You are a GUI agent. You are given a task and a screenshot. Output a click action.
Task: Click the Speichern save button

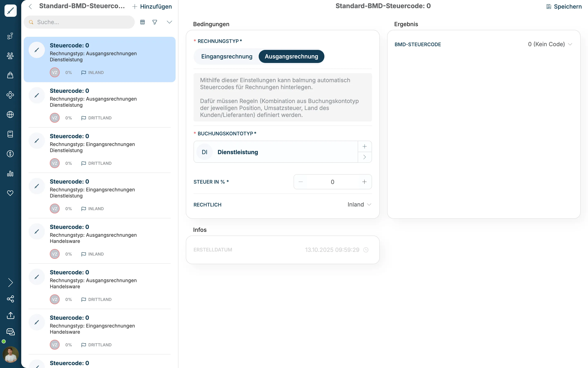click(x=564, y=7)
